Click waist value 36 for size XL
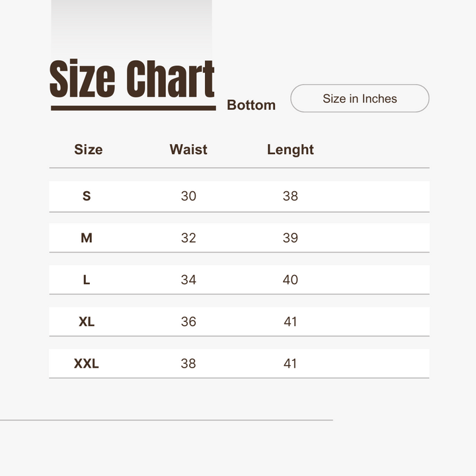This screenshot has width=476, height=476. coord(188,321)
